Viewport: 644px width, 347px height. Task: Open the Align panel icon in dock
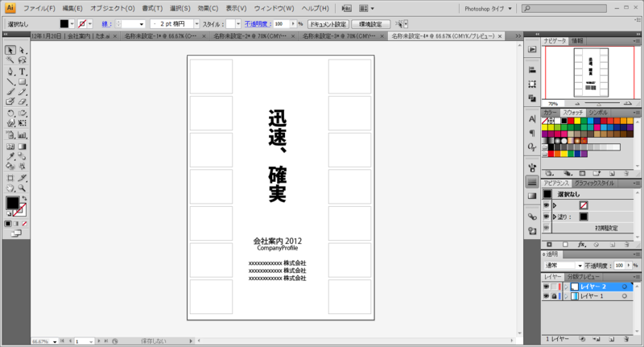(x=532, y=70)
